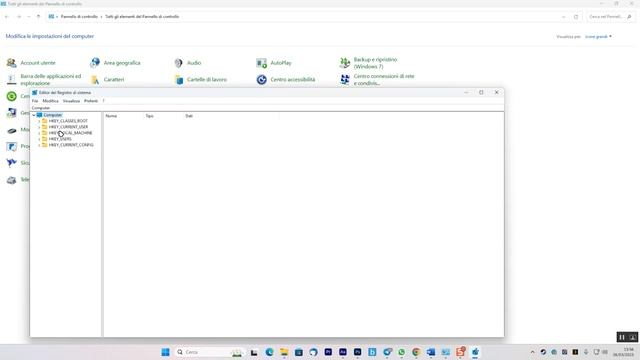The width and height of the screenshot is (640, 360).
Task: Open Premiere Pro from the taskbar
Action: coord(328,352)
